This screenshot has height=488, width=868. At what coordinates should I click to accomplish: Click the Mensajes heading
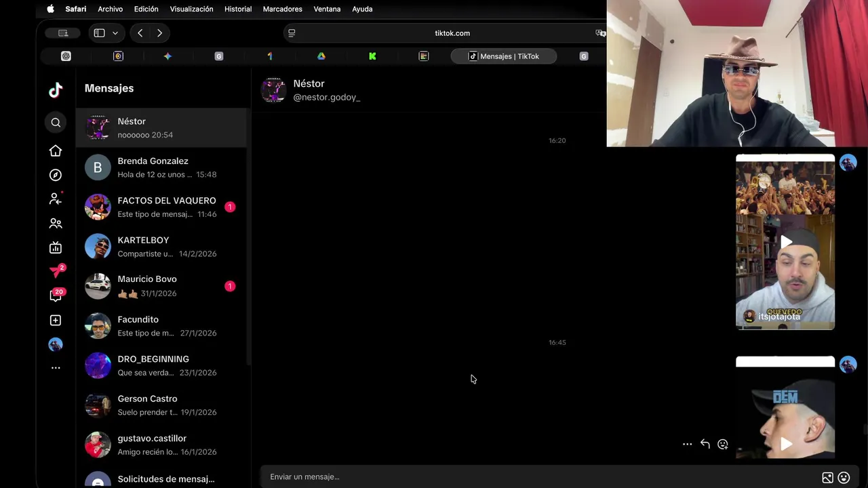(109, 88)
